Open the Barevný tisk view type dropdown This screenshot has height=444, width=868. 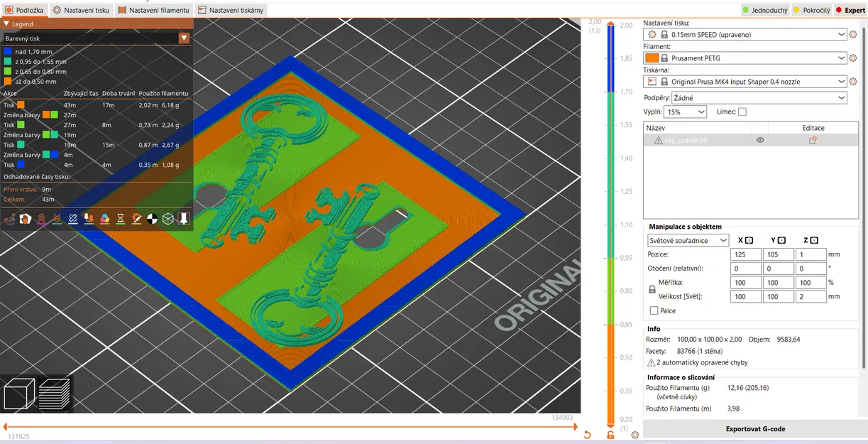(97, 38)
